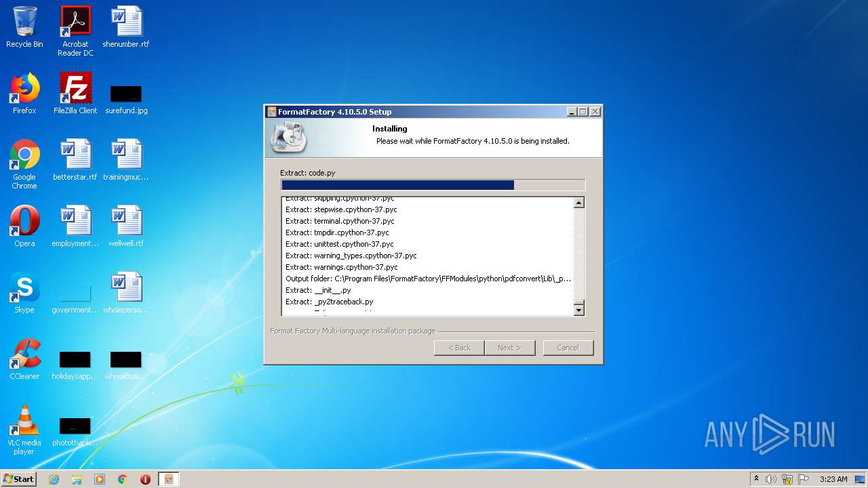Select surefund.jpg file icon

pyautogui.click(x=126, y=100)
